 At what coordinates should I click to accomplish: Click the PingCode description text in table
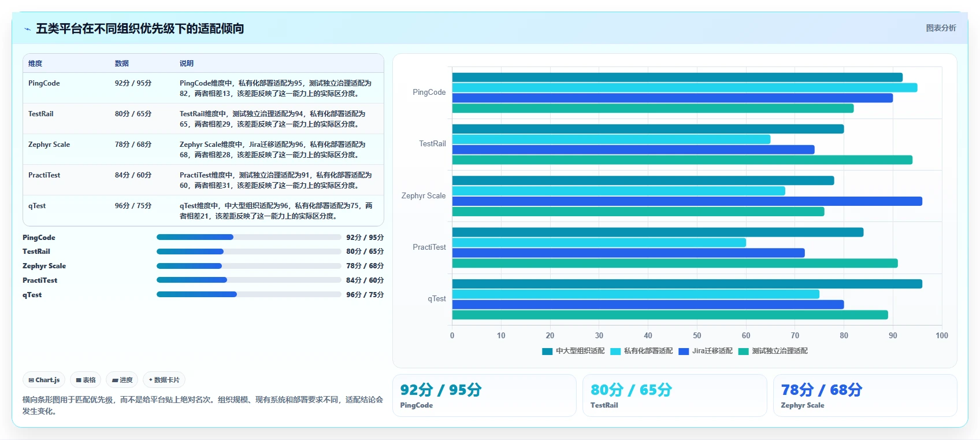pyautogui.click(x=276, y=88)
